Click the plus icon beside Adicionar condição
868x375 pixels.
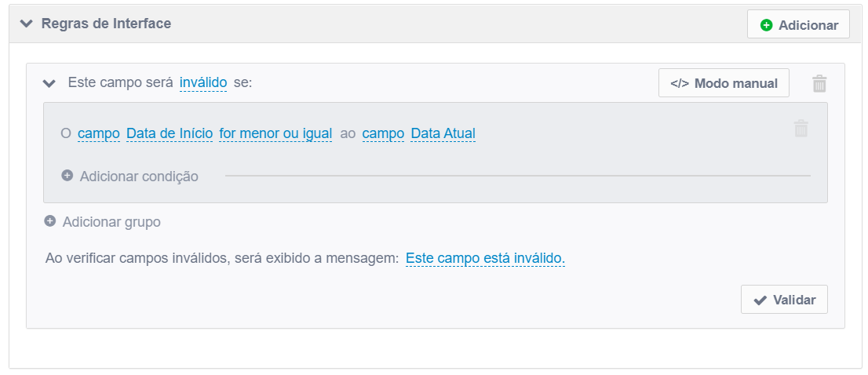point(67,176)
